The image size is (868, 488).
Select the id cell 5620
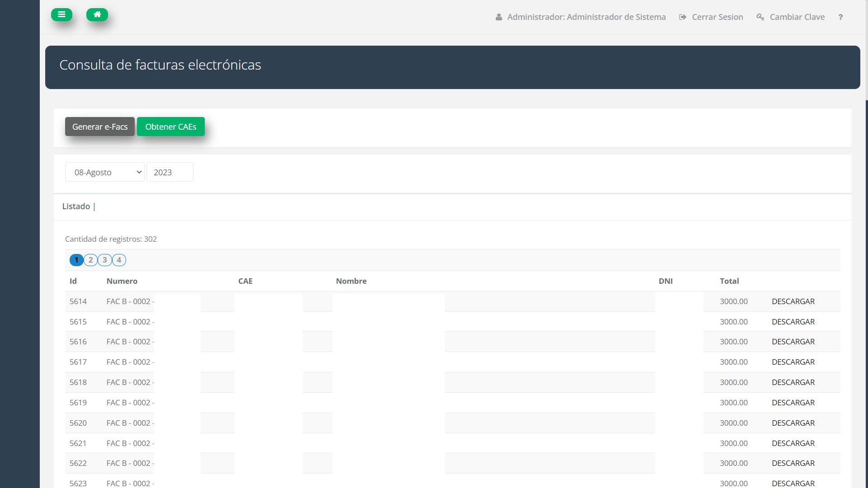(x=78, y=423)
